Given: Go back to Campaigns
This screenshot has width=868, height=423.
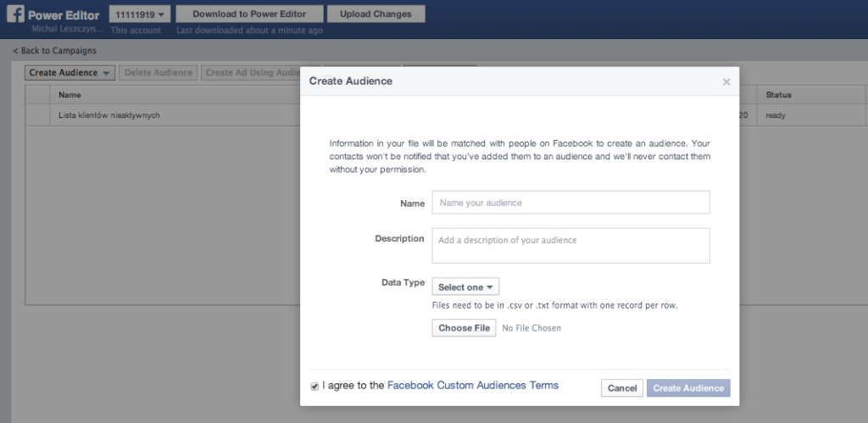Looking at the screenshot, I should (55, 50).
